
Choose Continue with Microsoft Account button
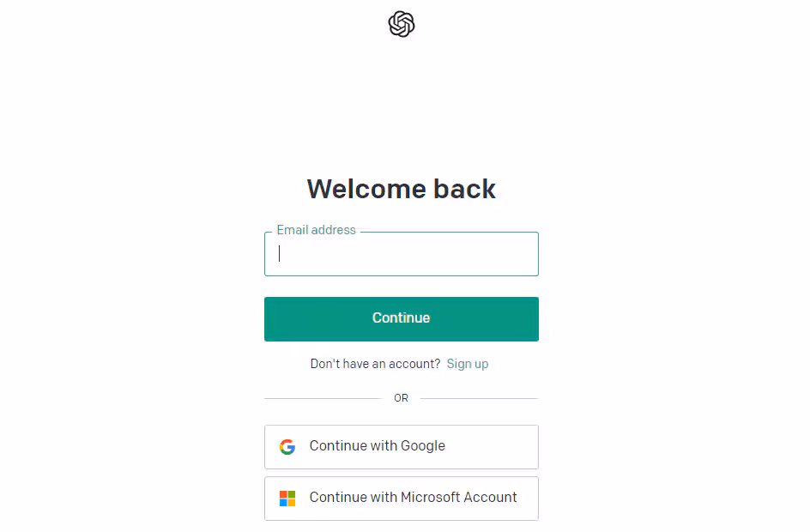coord(402,499)
